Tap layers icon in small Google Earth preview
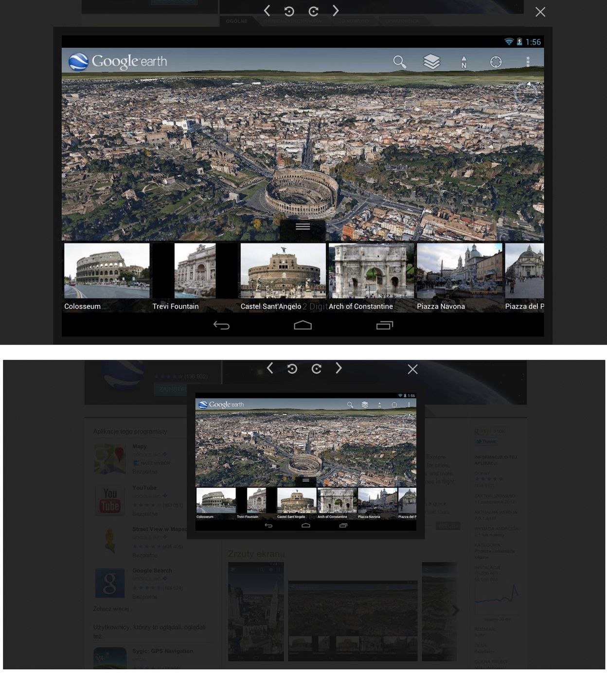Screen dimensions: 607x700 coord(364,404)
